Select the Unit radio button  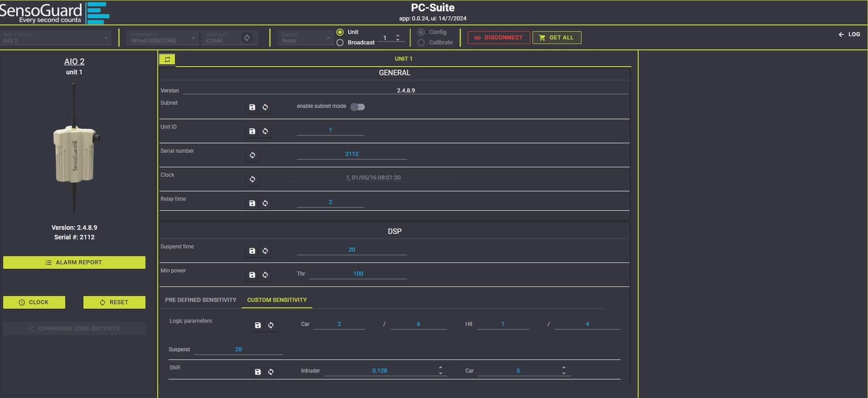[x=340, y=32]
